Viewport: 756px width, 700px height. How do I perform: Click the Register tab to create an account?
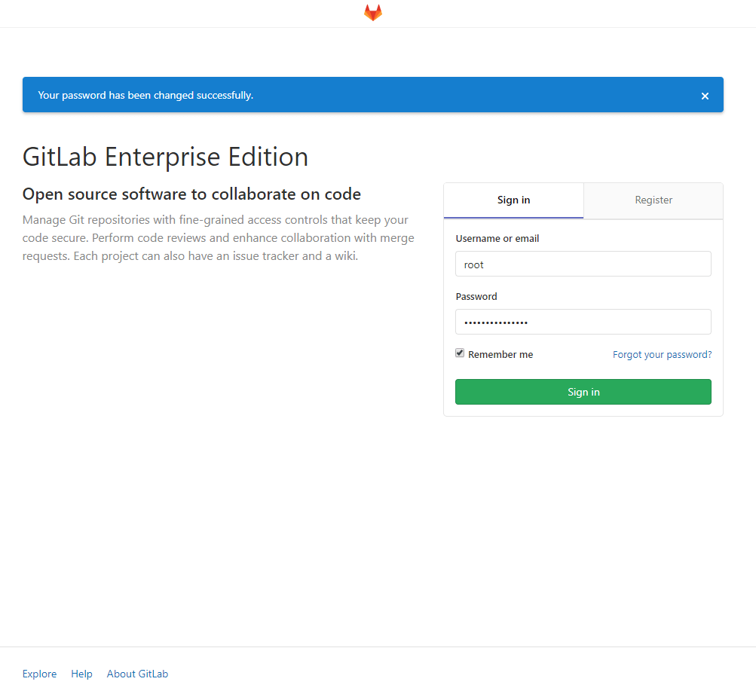click(x=653, y=200)
